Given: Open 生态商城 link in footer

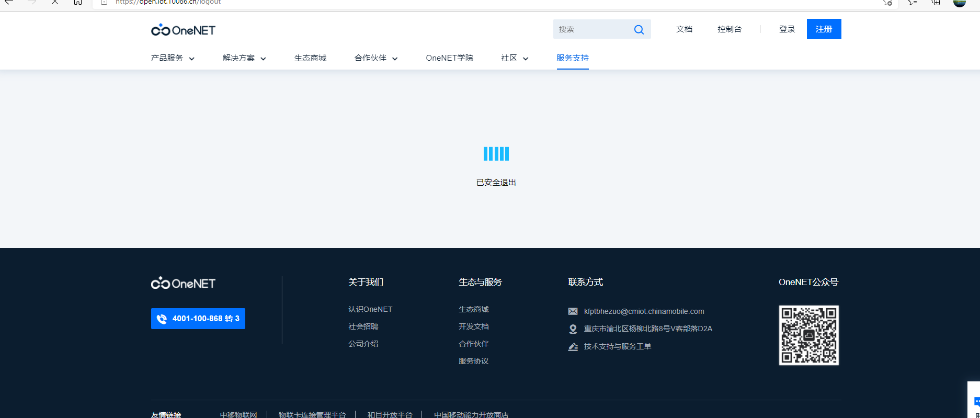Looking at the screenshot, I should point(474,309).
